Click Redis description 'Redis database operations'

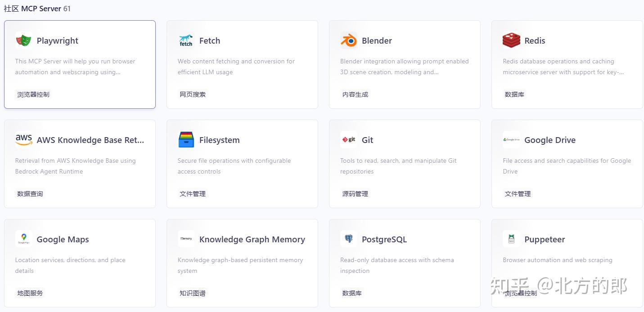click(563, 67)
